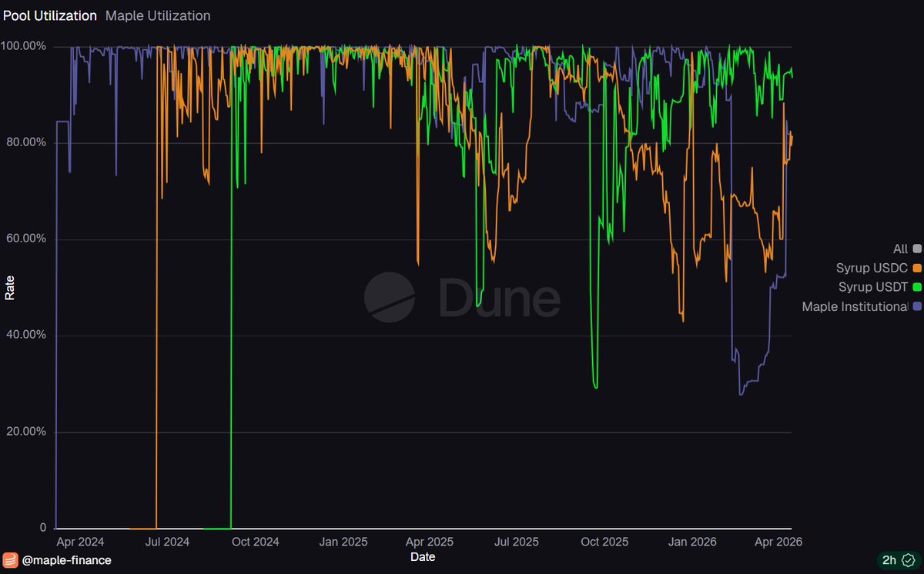Click the Jul 2024 x-axis label
This screenshot has width=924, height=574.
[167, 542]
